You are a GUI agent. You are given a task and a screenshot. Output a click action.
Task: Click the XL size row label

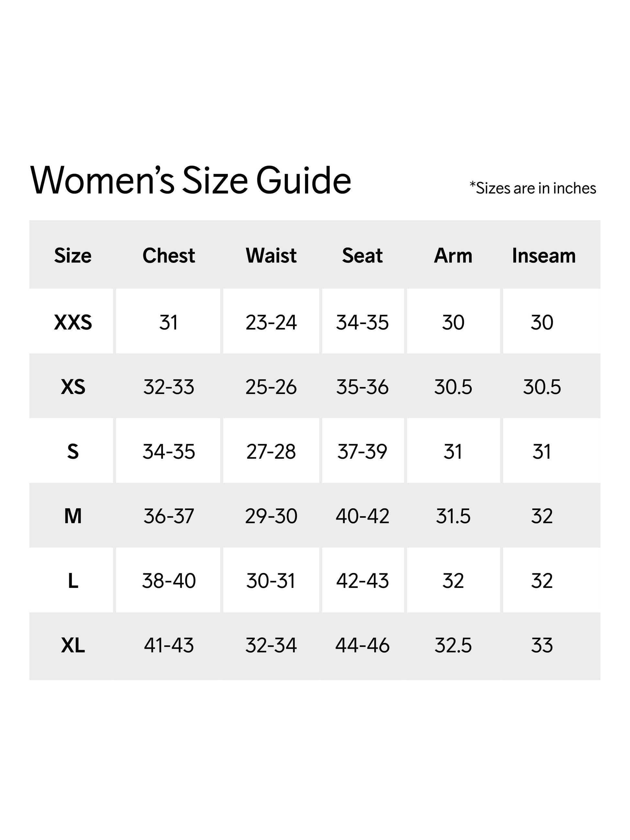pos(73,645)
